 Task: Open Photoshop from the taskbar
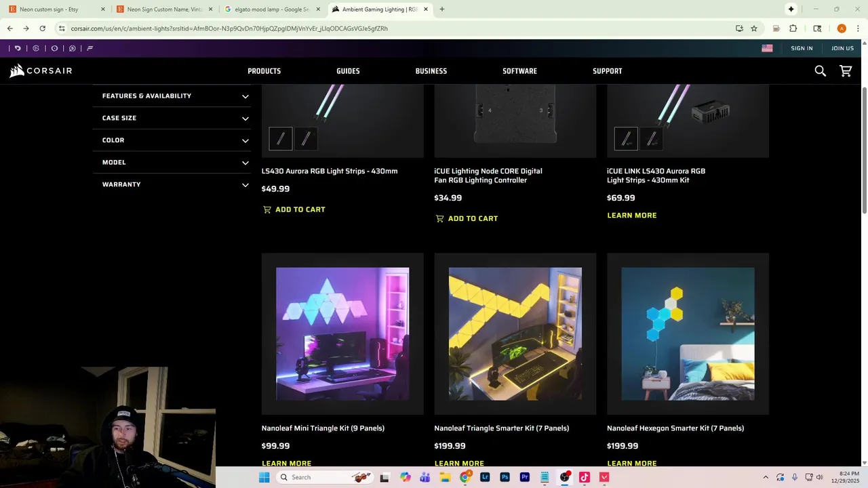pyautogui.click(x=505, y=477)
